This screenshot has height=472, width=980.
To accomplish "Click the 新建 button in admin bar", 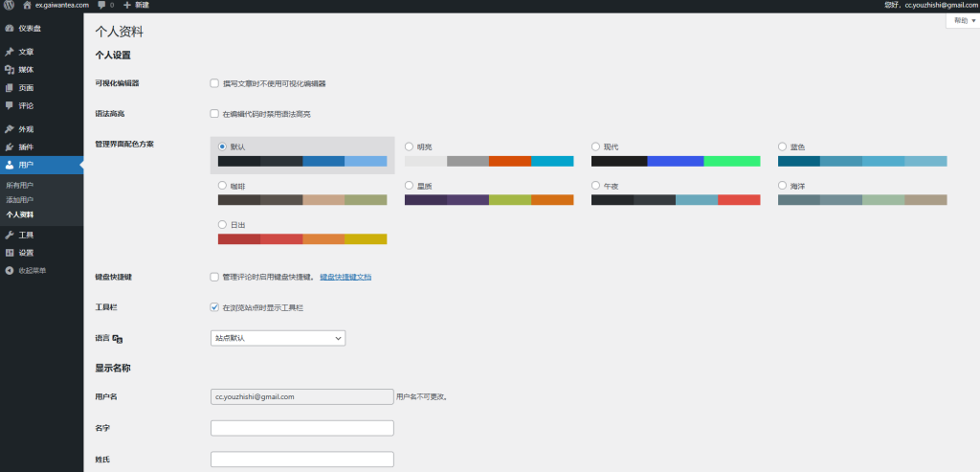I will click(x=136, y=5).
